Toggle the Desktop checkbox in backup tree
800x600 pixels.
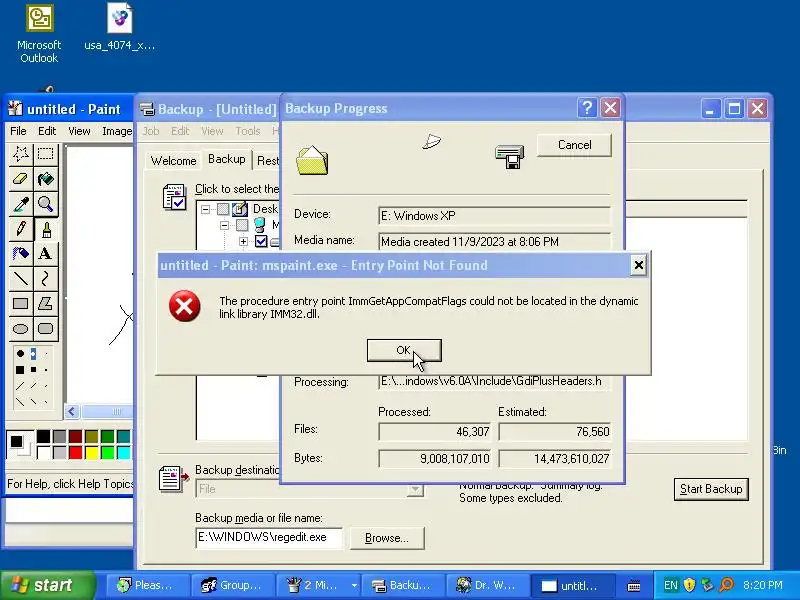(223, 209)
